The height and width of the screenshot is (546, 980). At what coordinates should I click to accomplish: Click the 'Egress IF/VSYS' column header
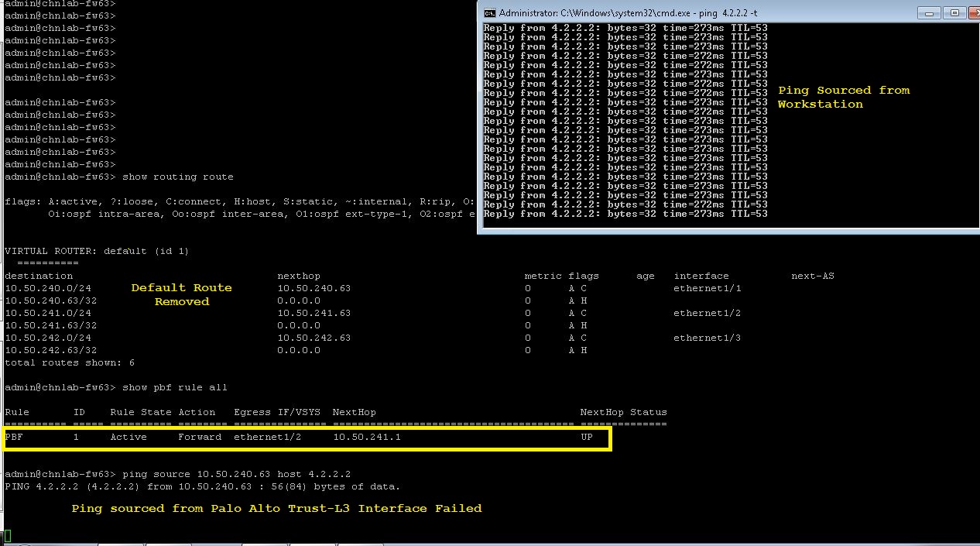[x=277, y=412]
